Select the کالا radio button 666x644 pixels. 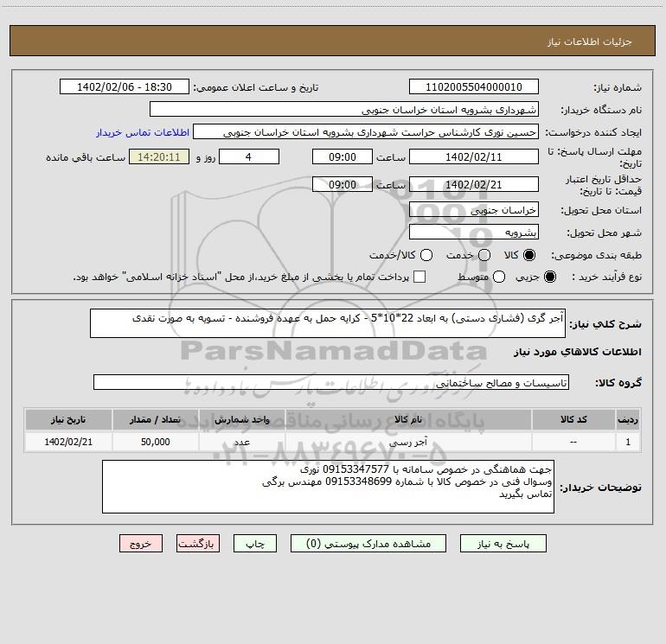[529, 255]
